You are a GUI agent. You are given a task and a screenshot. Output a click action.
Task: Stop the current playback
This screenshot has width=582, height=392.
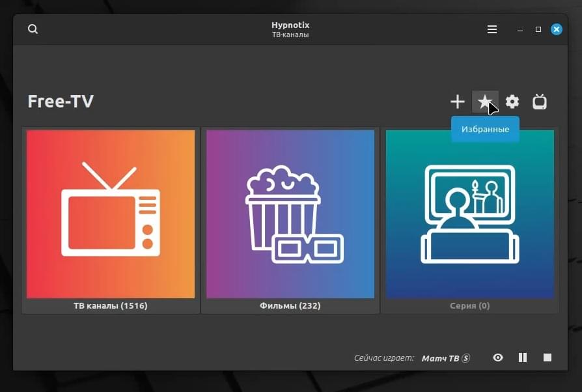point(547,357)
